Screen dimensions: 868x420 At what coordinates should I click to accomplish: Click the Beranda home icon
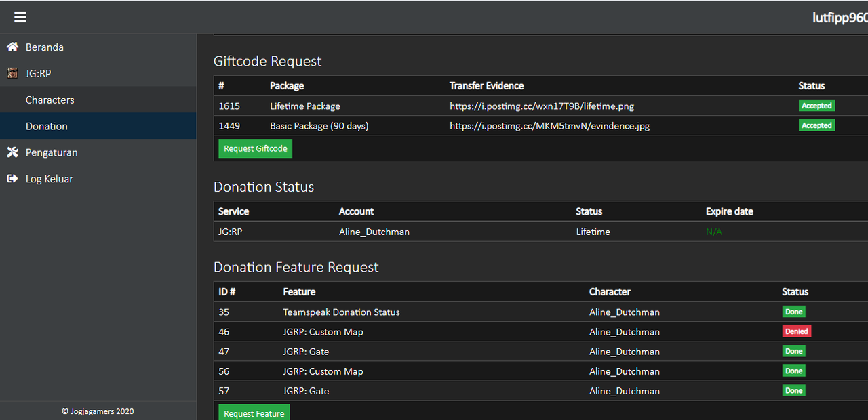(12, 47)
